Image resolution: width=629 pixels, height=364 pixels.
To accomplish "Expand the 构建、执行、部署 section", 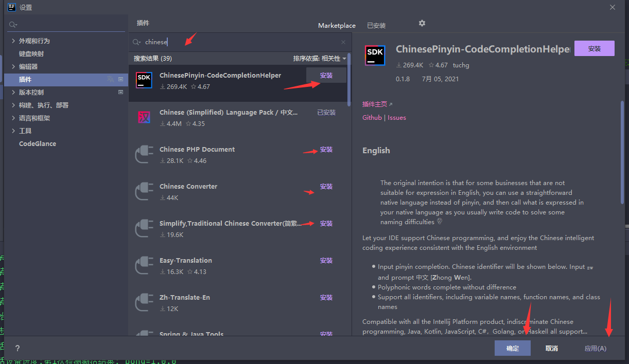I will click(x=13, y=105).
